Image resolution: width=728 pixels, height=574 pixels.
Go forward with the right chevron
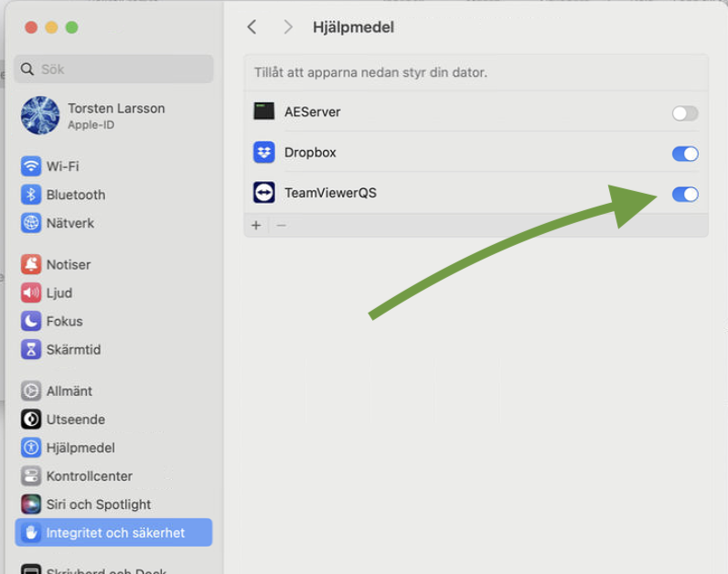[x=288, y=27]
